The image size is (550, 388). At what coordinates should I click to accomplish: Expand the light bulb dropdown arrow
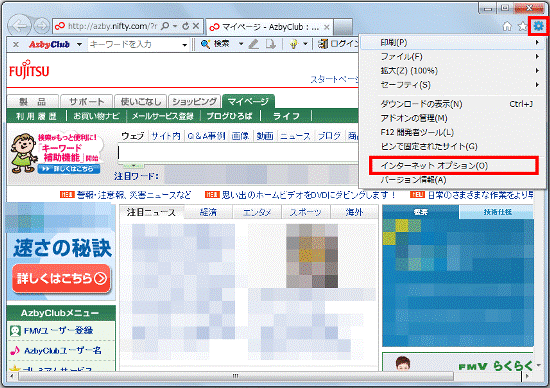tap(305, 44)
